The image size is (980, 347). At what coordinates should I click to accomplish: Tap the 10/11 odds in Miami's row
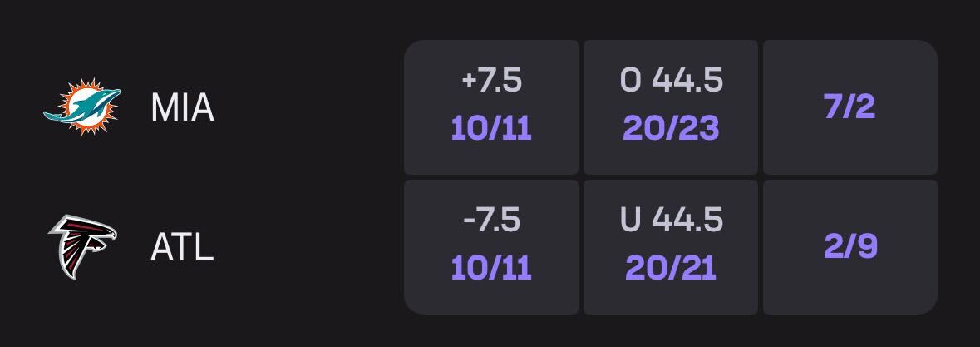click(491, 129)
